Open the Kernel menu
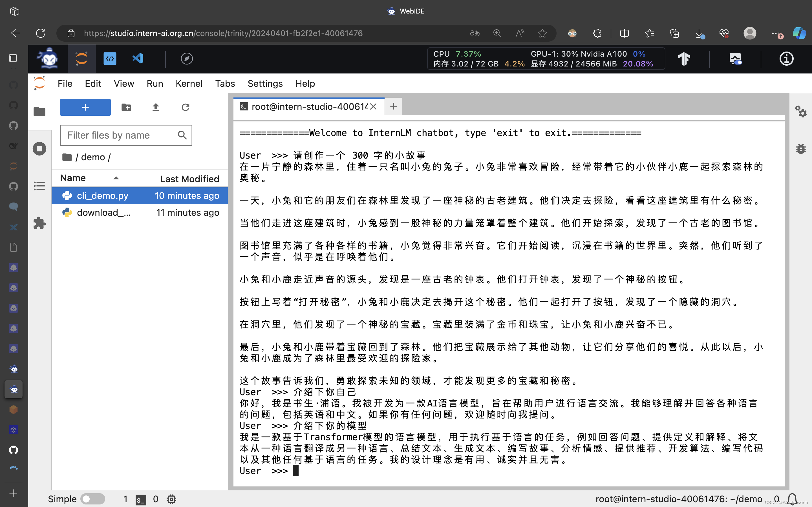Screen dimensions: 812x507 (189, 83)
